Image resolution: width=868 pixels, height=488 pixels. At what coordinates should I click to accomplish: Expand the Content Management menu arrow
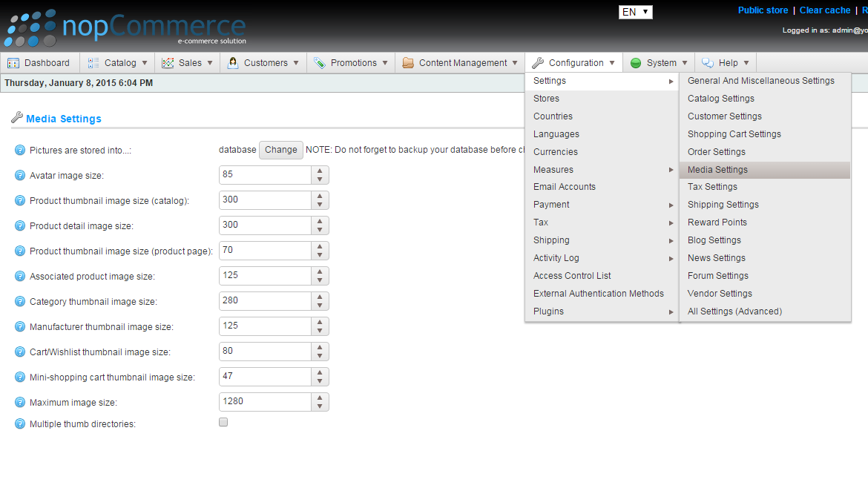(515, 63)
